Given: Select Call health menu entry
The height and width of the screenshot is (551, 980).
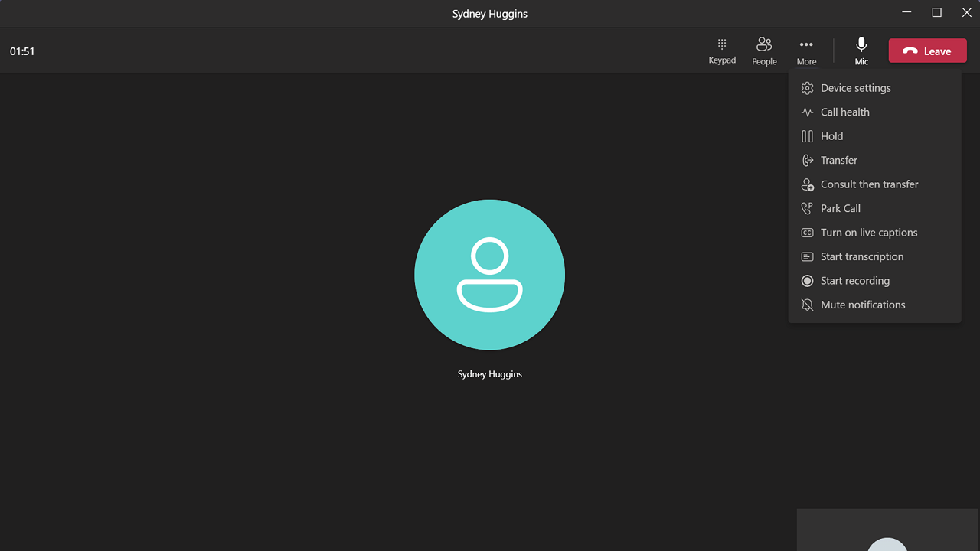Looking at the screenshot, I should (x=845, y=112).
